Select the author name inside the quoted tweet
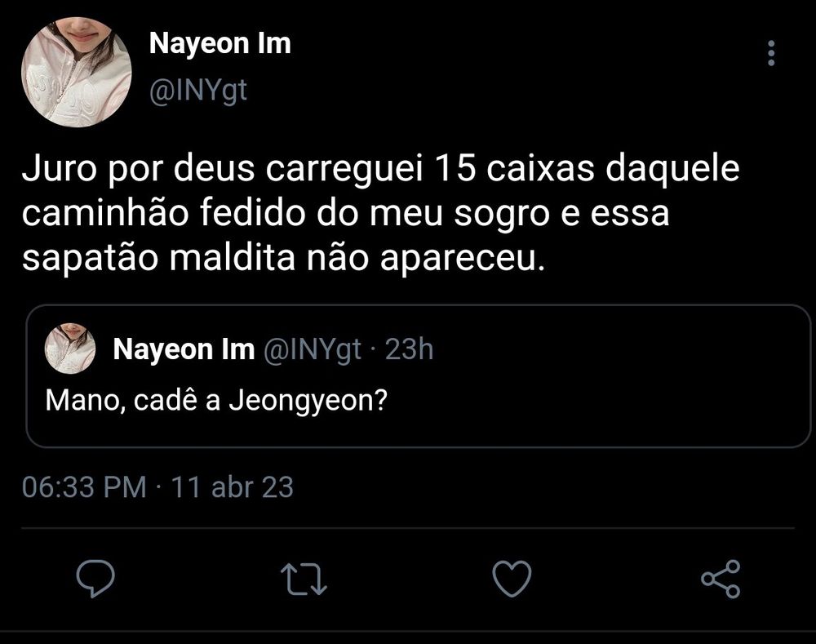The image size is (816, 644). pos(184,350)
